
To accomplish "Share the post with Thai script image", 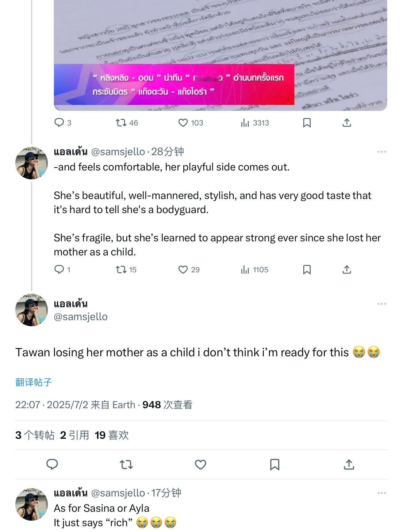I will (347, 123).
